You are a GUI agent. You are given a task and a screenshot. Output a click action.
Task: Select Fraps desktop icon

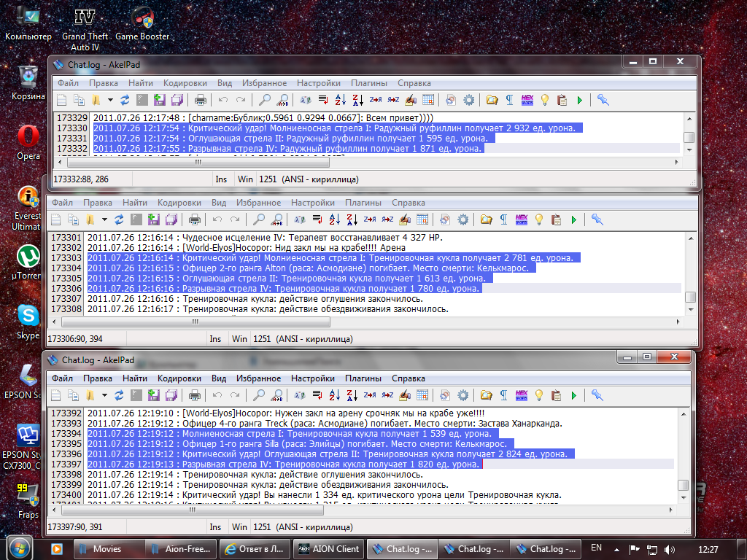28,502
